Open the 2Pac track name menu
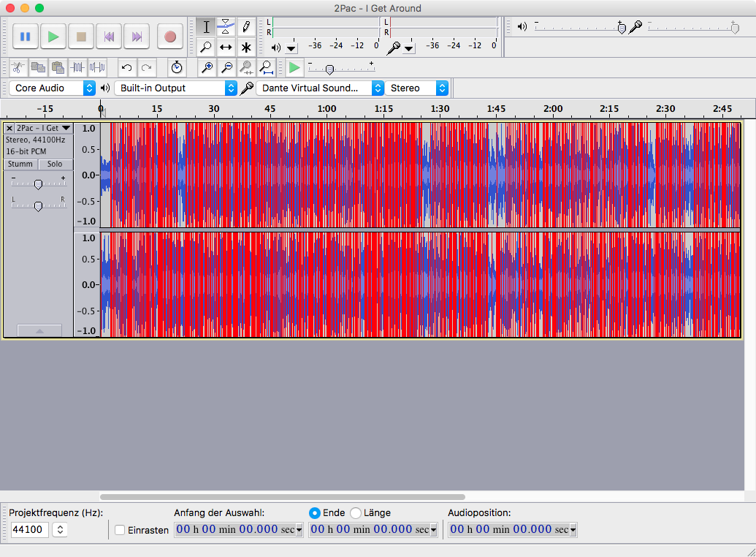756x557 pixels. 40,127
